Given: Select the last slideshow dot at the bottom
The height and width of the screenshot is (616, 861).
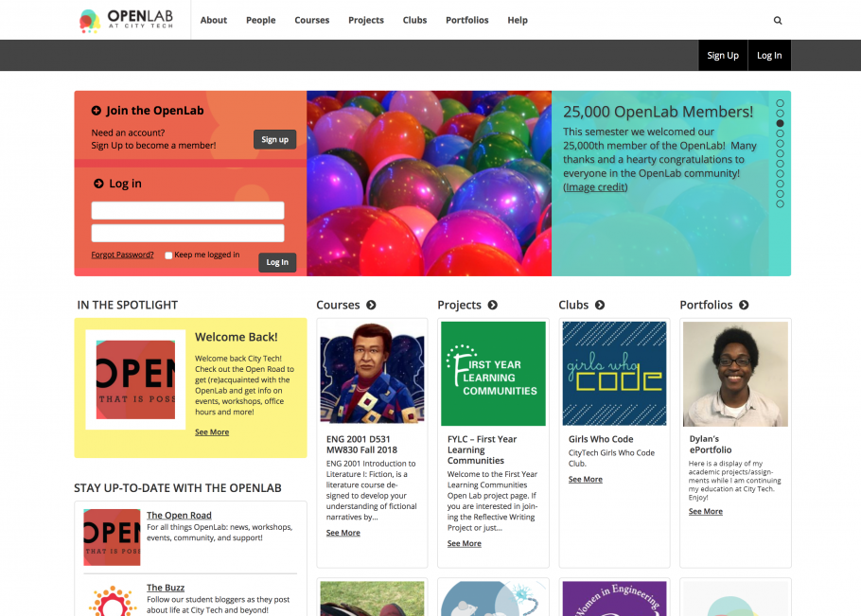Looking at the screenshot, I should tap(780, 203).
